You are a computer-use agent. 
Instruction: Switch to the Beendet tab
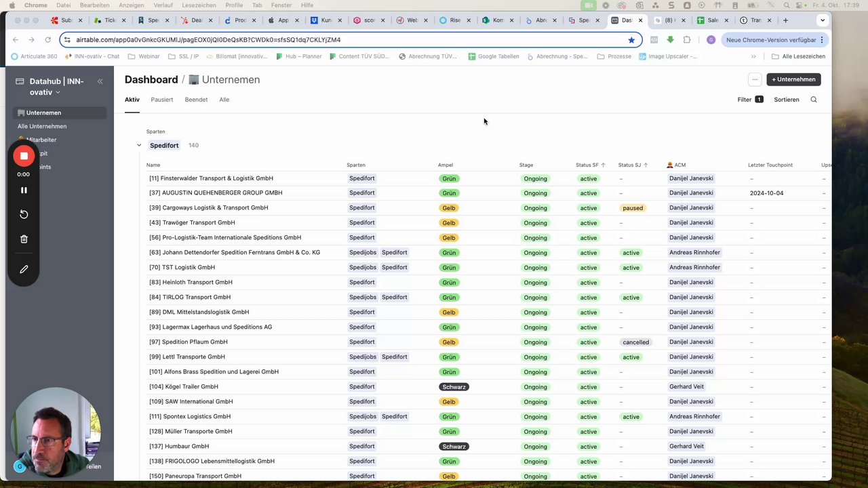[196, 100]
